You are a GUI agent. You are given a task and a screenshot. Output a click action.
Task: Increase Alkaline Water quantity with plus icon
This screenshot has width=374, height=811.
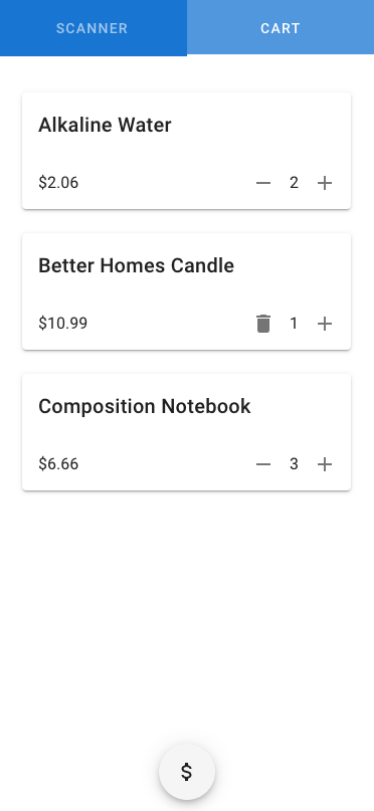(324, 183)
